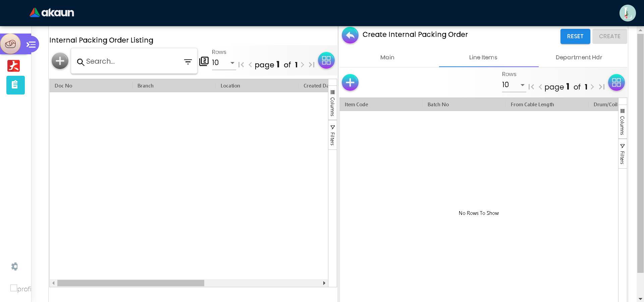Click the CREATE button
This screenshot has width=644, height=302.
point(610,36)
